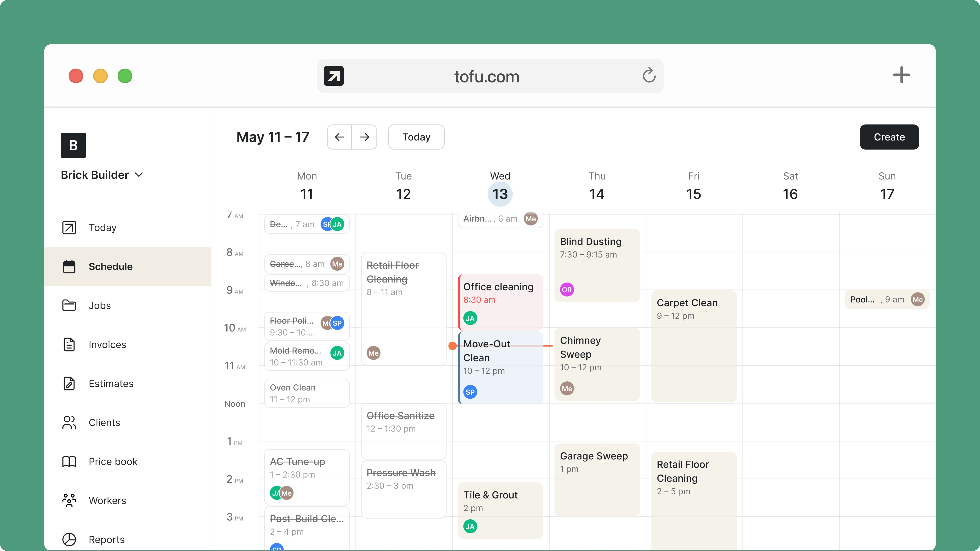Click the SP avatar on Floor Polish event

(x=337, y=323)
